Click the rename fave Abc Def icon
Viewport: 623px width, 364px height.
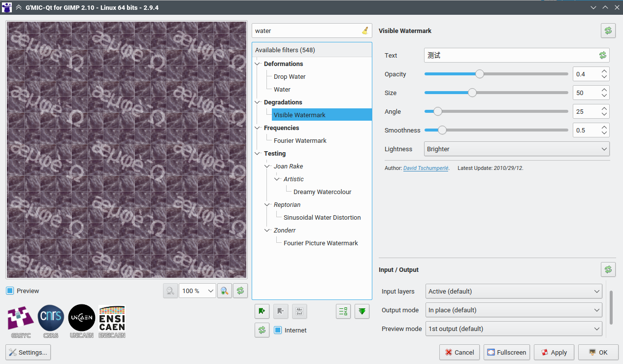coord(299,311)
